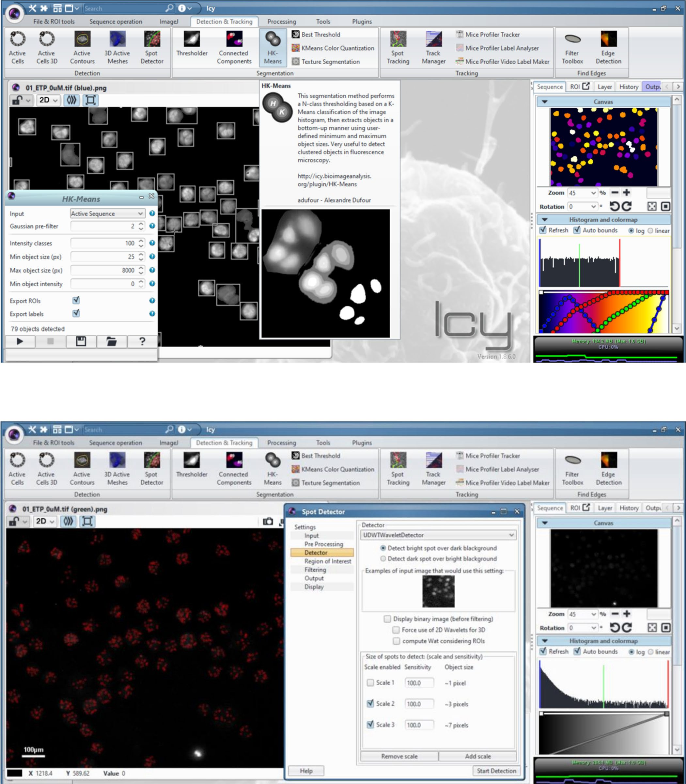Click the camera snapshot icon above the green image

click(268, 521)
